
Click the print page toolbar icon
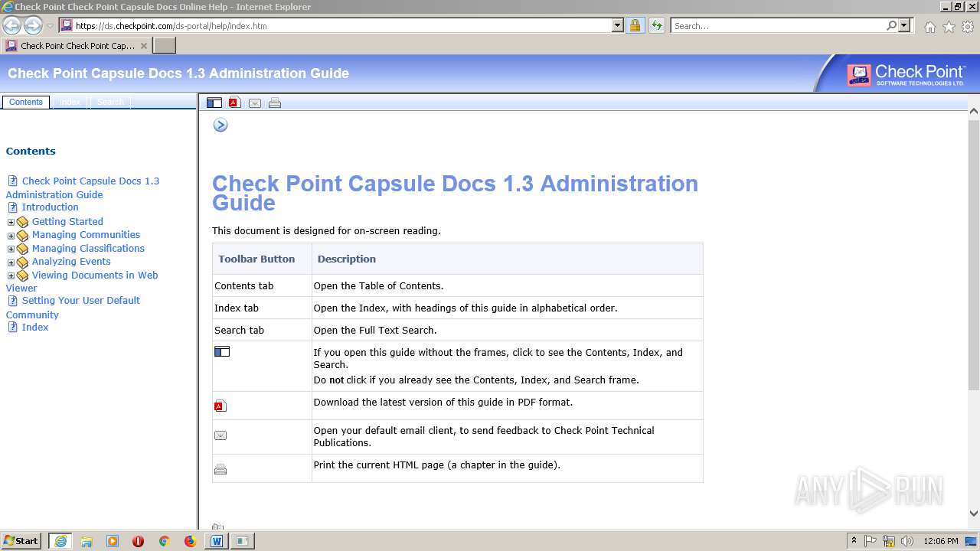[x=275, y=103]
